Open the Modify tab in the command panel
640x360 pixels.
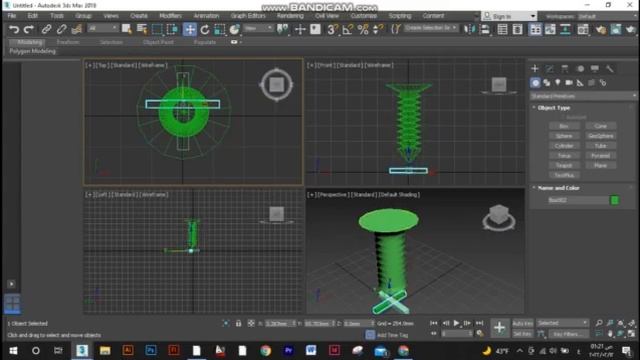[550, 69]
